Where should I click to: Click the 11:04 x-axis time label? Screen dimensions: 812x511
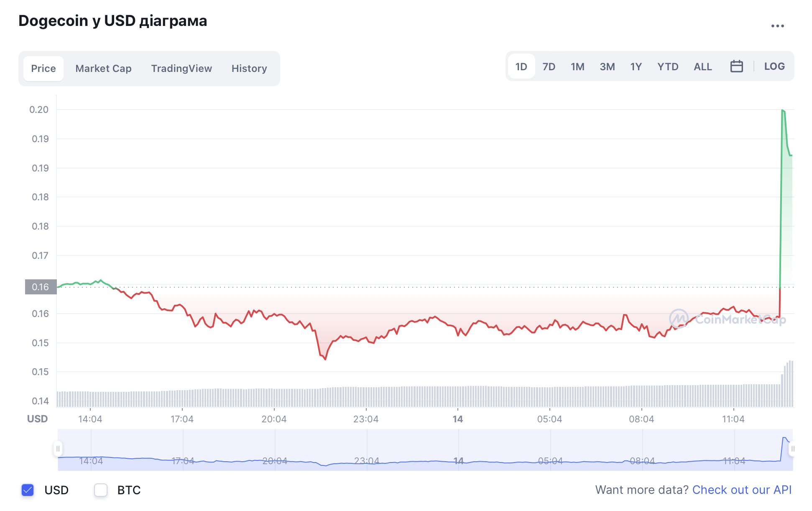pos(733,419)
